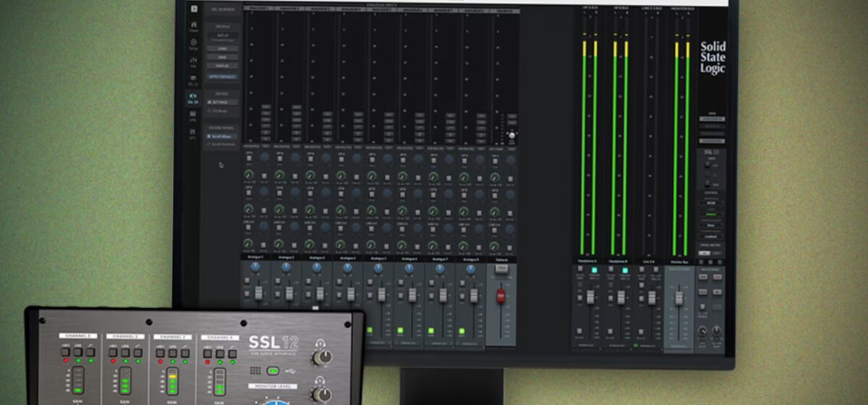Click the Load profile button
This screenshot has width=868, height=405.
click(x=223, y=48)
